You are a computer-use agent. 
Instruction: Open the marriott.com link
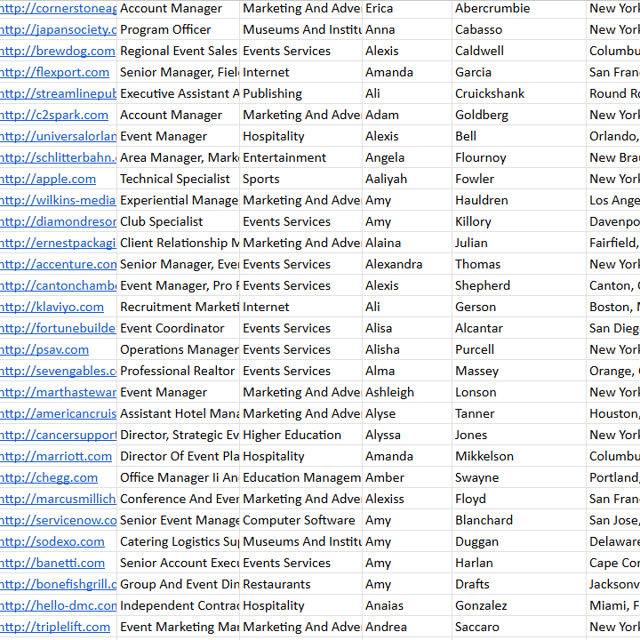pos(56,456)
